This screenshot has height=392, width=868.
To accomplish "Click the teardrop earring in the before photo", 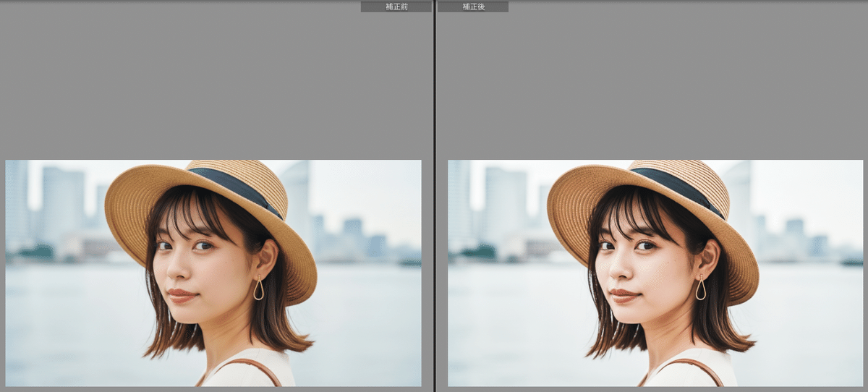I will 258,289.
